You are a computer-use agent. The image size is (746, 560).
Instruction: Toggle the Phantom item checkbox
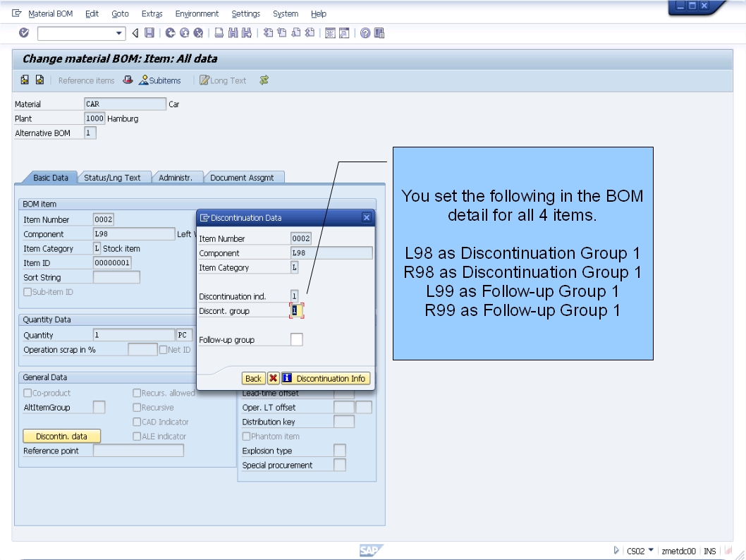pyautogui.click(x=247, y=437)
